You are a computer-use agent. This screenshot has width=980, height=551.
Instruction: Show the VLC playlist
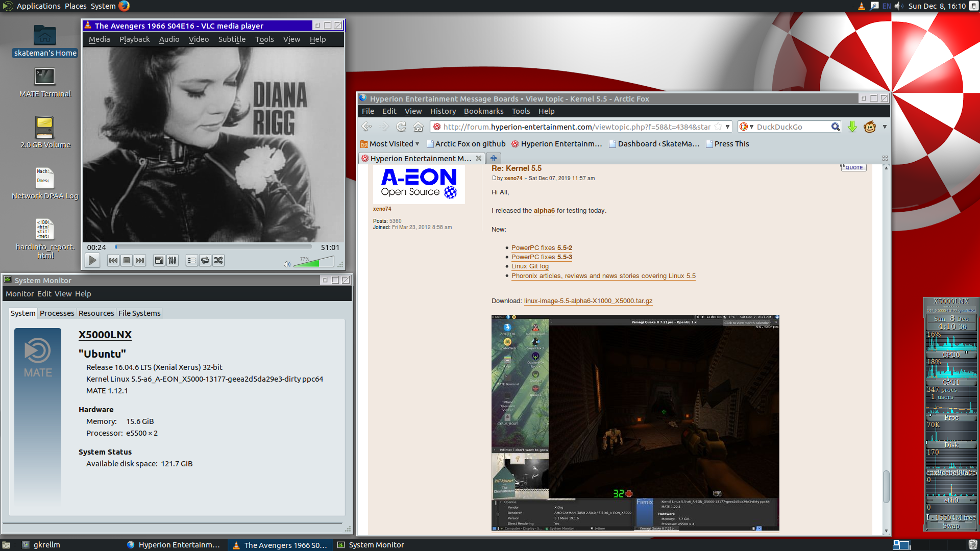point(192,261)
